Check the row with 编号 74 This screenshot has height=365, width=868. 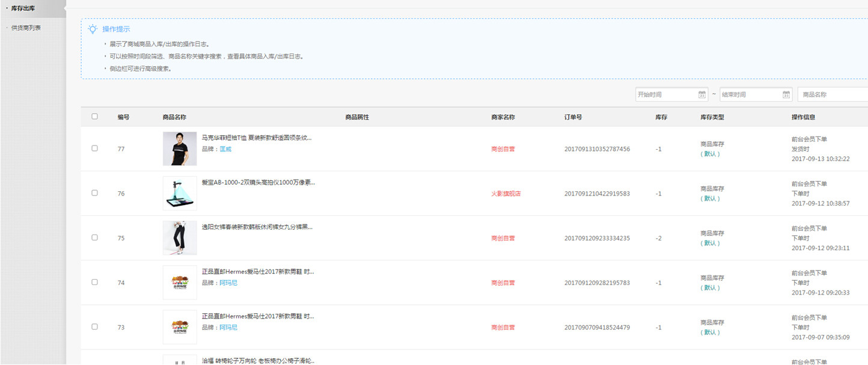pyautogui.click(x=94, y=282)
